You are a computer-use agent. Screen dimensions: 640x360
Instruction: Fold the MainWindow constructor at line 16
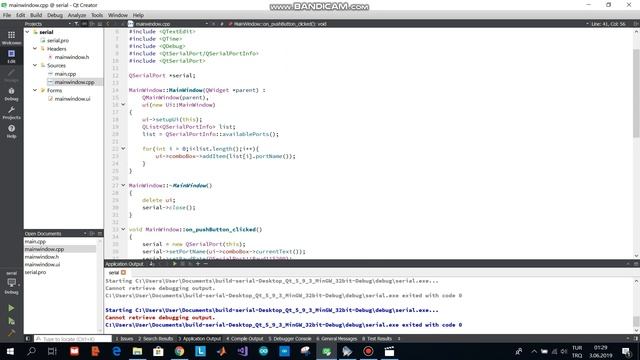coord(123,105)
